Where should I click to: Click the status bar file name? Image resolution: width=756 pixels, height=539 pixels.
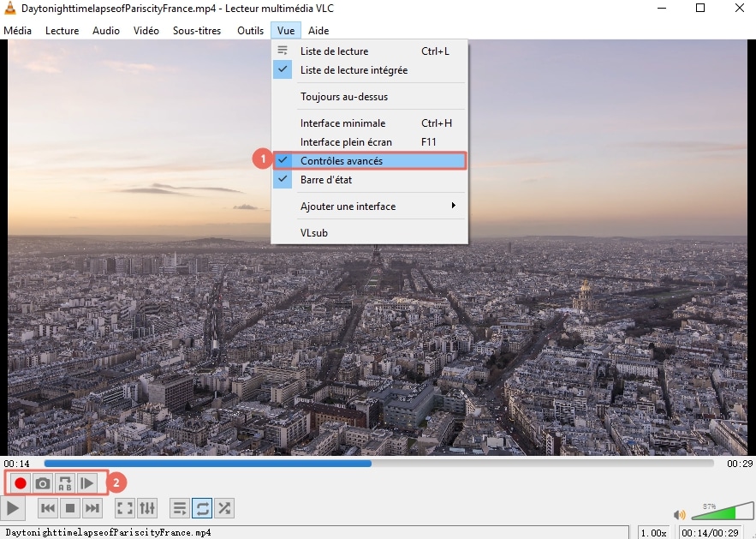[109, 533]
